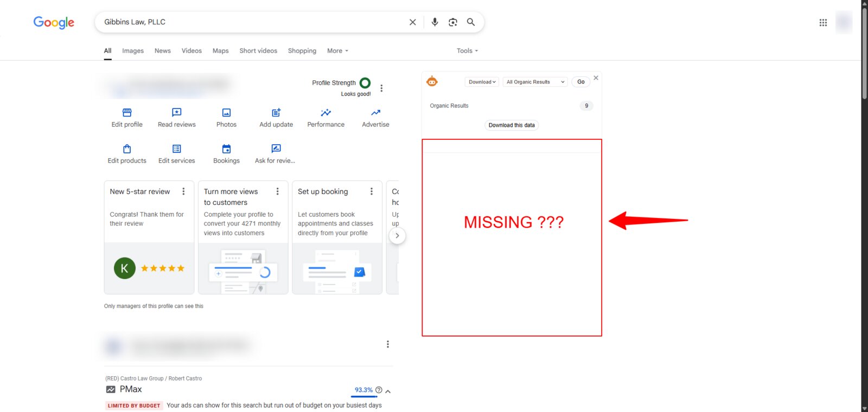Open the Tools dropdown

pos(467,50)
